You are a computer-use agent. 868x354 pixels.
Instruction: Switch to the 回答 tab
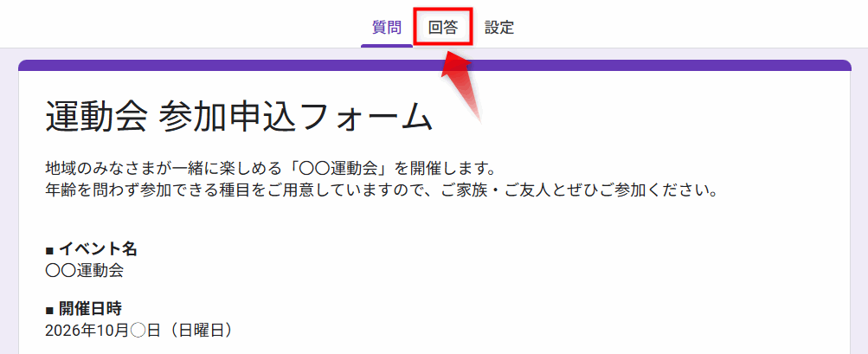click(443, 27)
